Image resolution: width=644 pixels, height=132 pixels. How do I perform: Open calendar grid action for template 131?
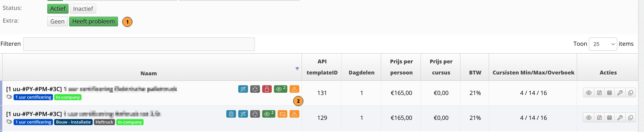pyautogui.click(x=610, y=93)
